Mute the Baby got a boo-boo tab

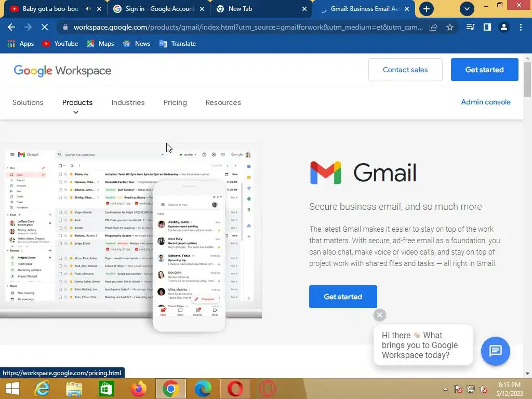88,9
